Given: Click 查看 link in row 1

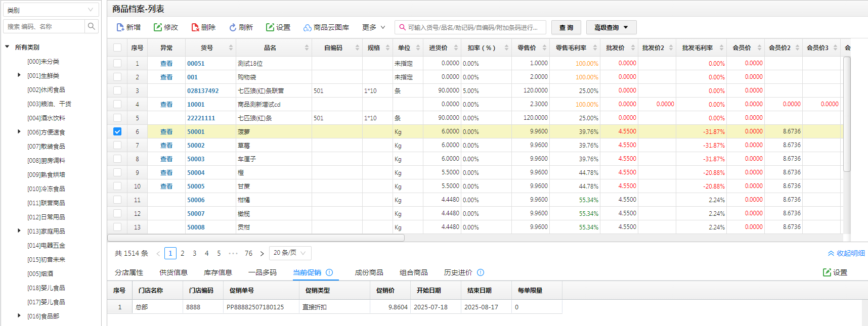Looking at the screenshot, I should tap(166, 63).
